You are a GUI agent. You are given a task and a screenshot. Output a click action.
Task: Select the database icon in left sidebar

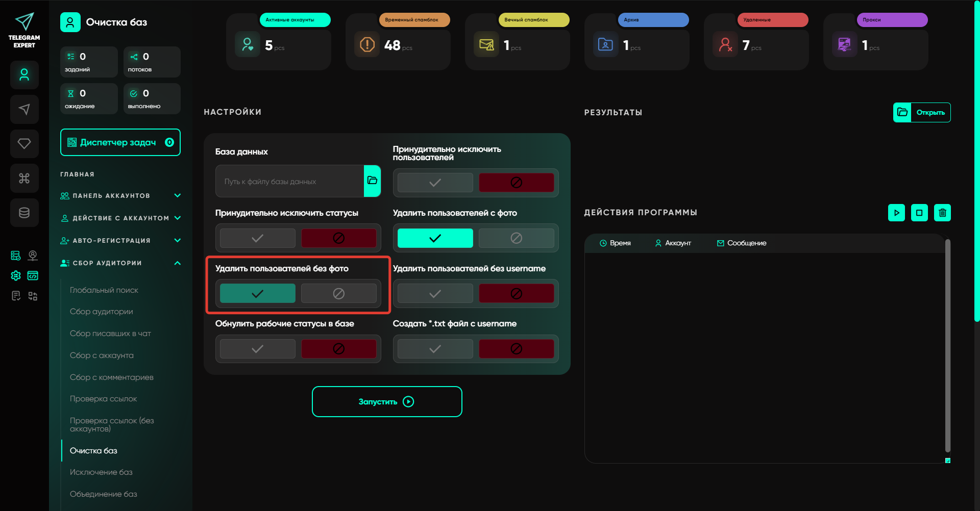(24, 213)
